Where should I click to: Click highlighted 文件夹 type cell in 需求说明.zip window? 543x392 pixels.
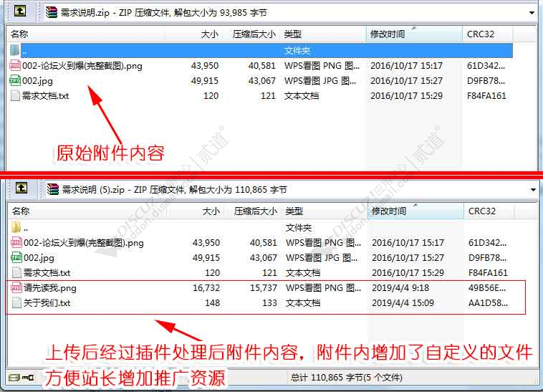point(297,51)
